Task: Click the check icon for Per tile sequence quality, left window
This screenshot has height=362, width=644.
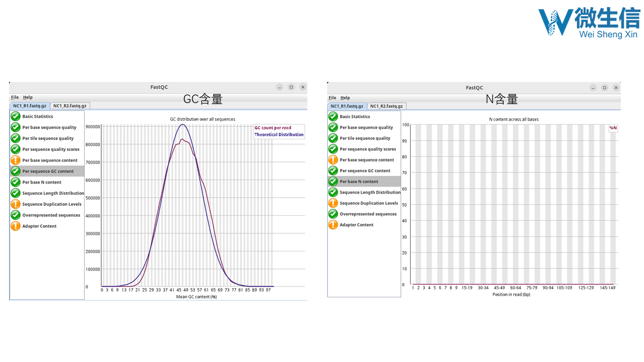Action: pos(16,139)
